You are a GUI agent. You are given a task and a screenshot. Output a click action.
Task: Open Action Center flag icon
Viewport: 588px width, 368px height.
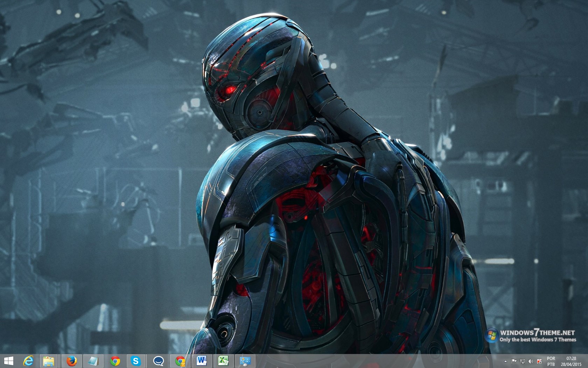point(514,361)
